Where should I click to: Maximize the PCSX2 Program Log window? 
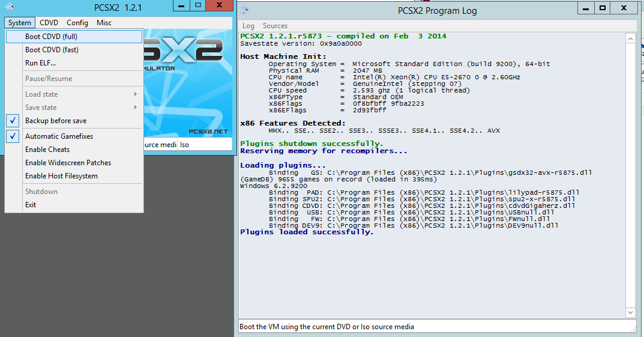coord(603,8)
